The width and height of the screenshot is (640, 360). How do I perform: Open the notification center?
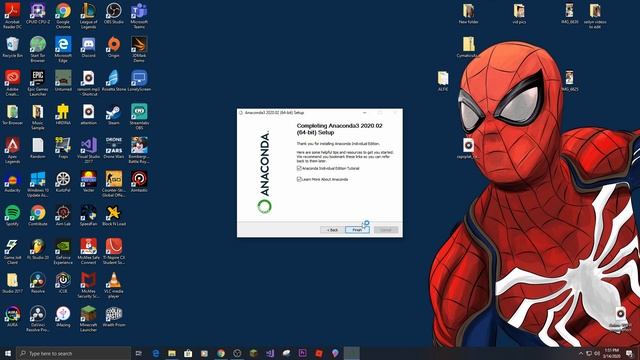click(629, 353)
